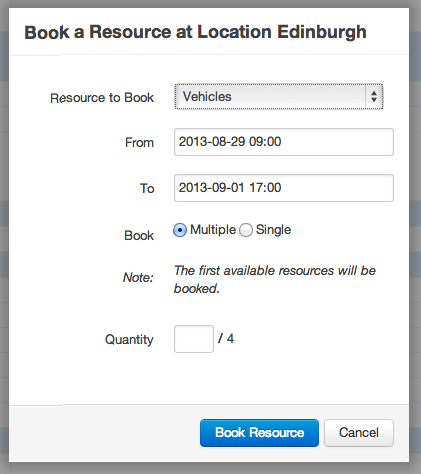Select the Single radio button

pos(246,230)
